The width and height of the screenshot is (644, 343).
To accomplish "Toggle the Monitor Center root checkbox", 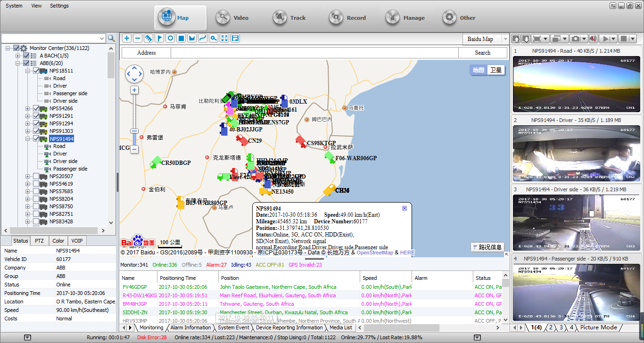I will 17,48.
